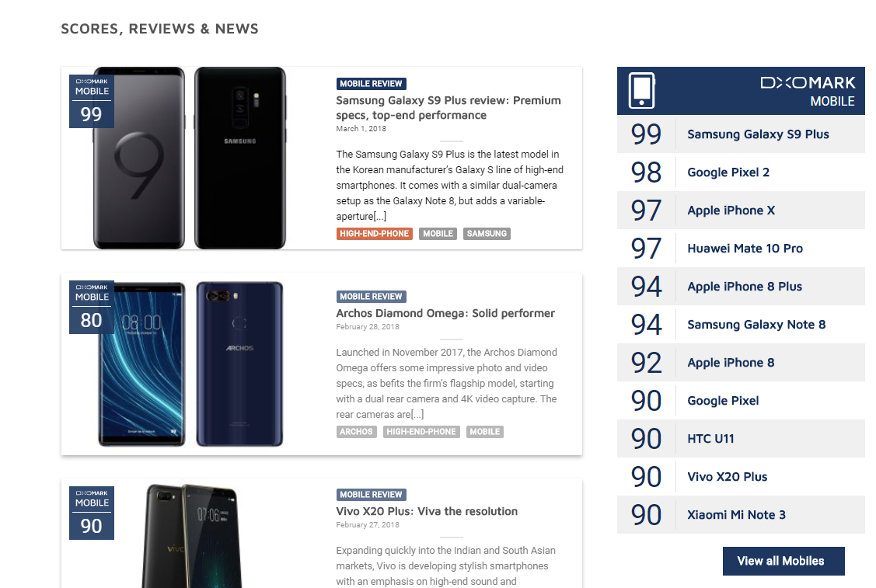
Task: Select the orange HIGH-END-PHONE tag
Action: [x=375, y=233]
